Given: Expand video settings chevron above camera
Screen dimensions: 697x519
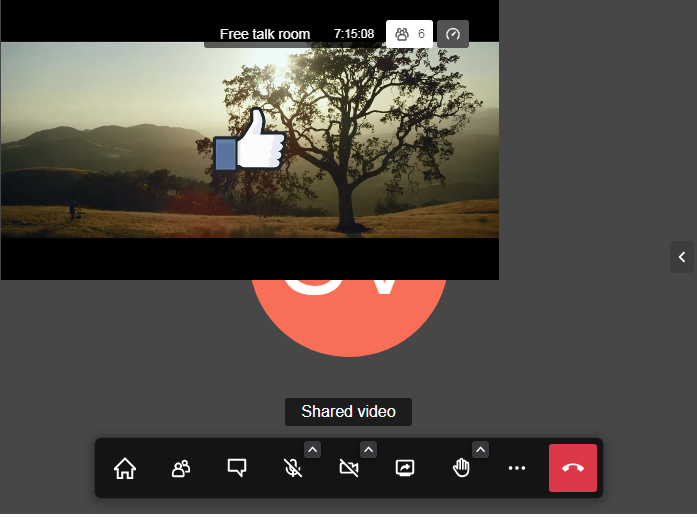Looking at the screenshot, I should [369, 450].
